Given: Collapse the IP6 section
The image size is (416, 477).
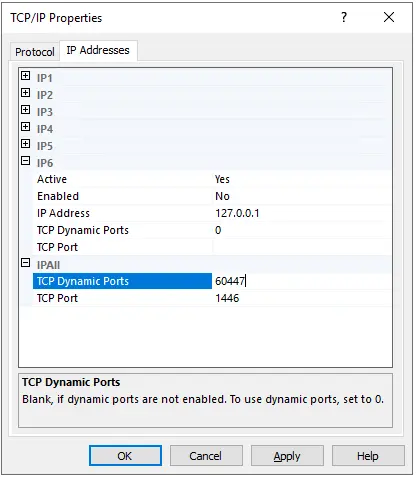Looking at the screenshot, I should tap(25, 161).
